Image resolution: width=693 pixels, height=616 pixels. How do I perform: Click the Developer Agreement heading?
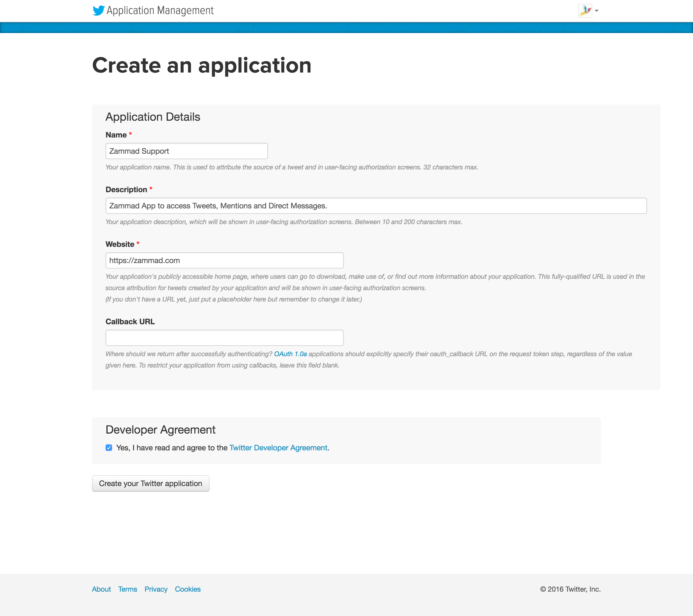click(160, 430)
